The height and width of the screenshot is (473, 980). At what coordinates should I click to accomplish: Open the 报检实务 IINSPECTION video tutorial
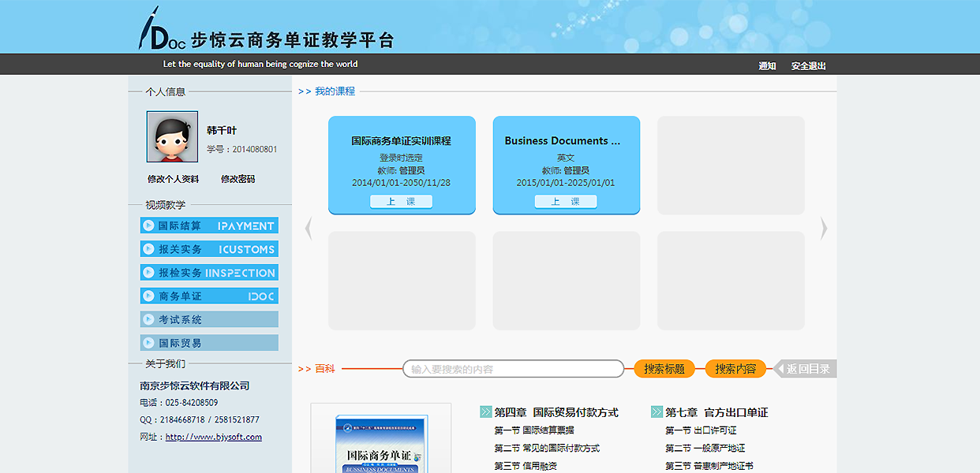[209, 273]
